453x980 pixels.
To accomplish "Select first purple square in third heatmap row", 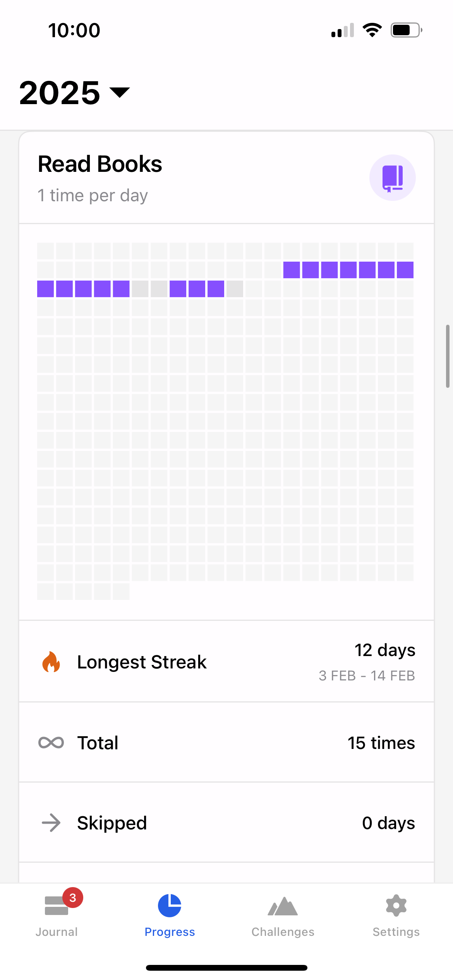I will [x=45, y=289].
